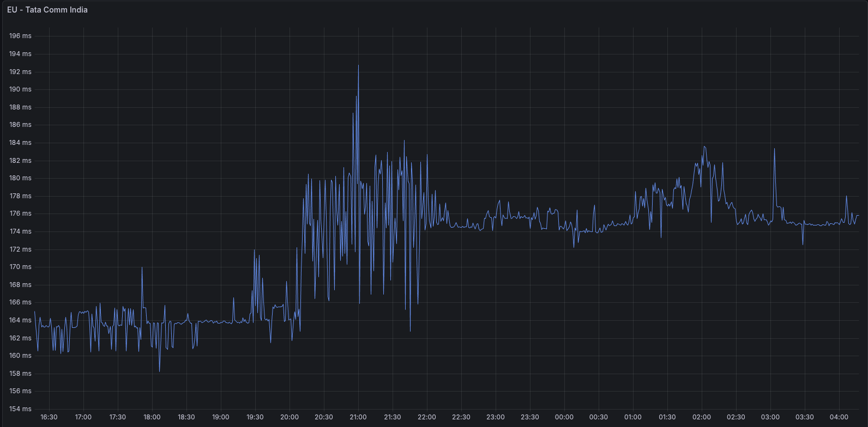Click the panel title EU - Tata Comm India

point(47,10)
